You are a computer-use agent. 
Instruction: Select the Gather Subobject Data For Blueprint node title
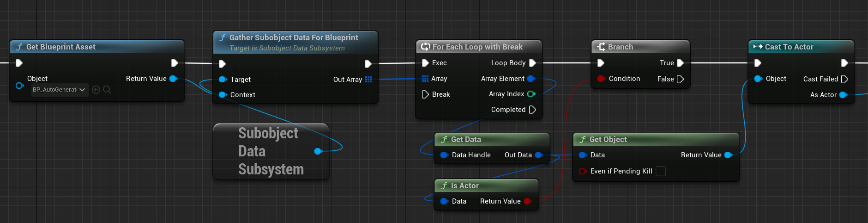[x=294, y=37]
